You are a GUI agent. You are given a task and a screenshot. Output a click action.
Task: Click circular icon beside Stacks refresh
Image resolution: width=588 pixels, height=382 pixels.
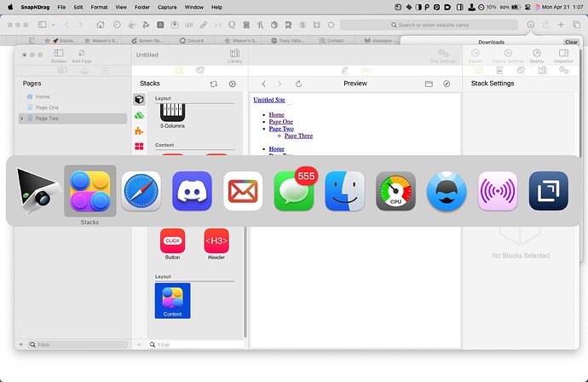tap(233, 84)
